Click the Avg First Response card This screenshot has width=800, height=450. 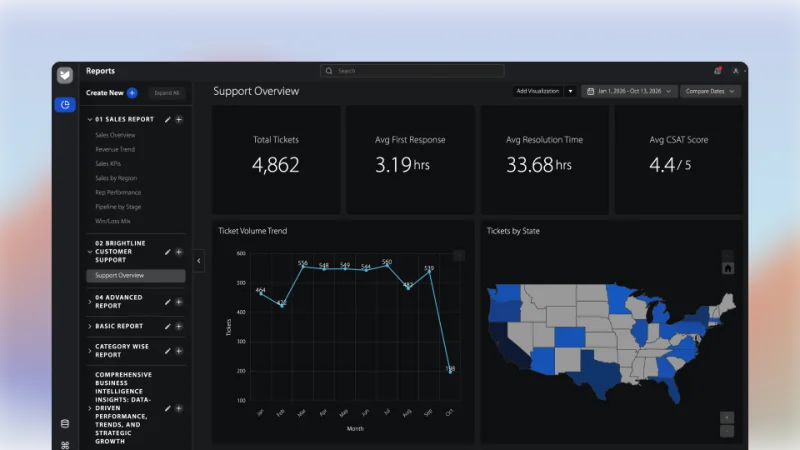[x=410, y=160]
